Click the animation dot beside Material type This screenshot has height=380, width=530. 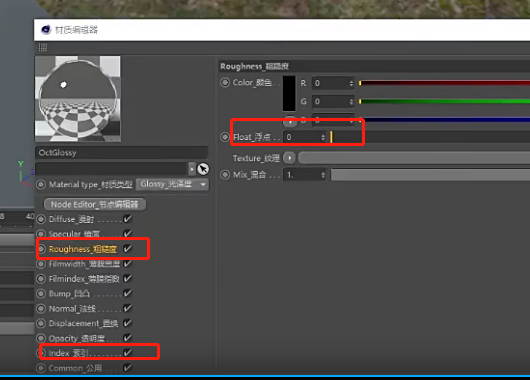tap(41, 185)
